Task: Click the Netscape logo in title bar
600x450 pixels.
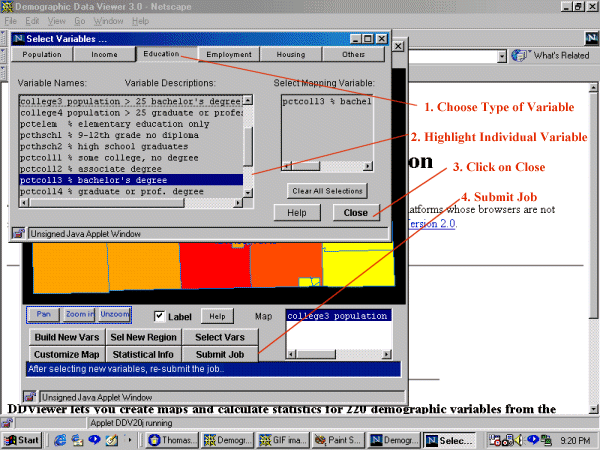Action: 7,6
